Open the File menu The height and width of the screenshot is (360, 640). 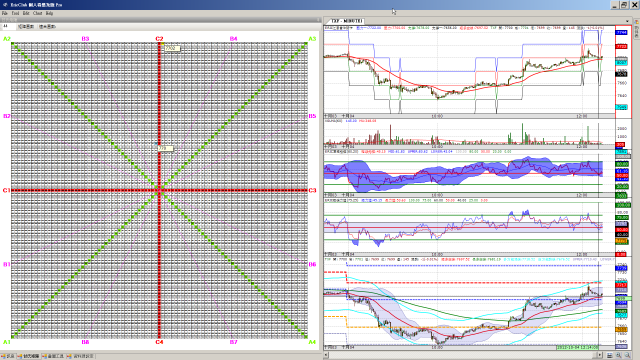[x=5, y=13]
